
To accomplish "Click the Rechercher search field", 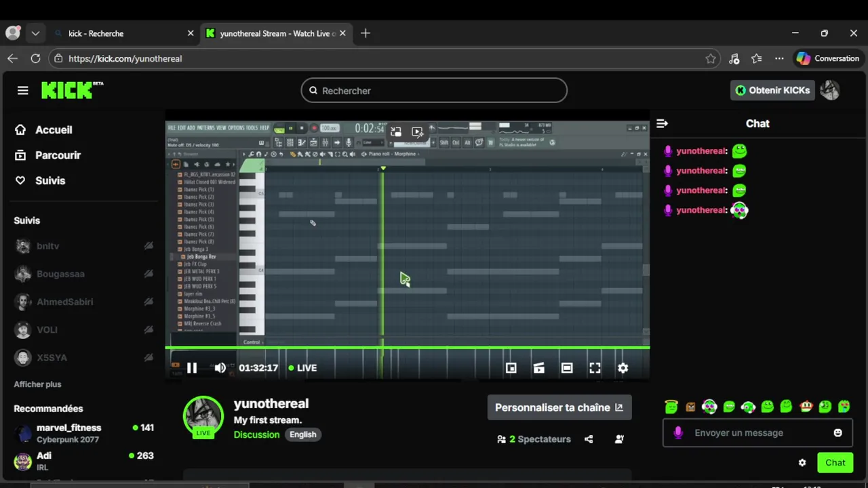I will click(434, 90).
